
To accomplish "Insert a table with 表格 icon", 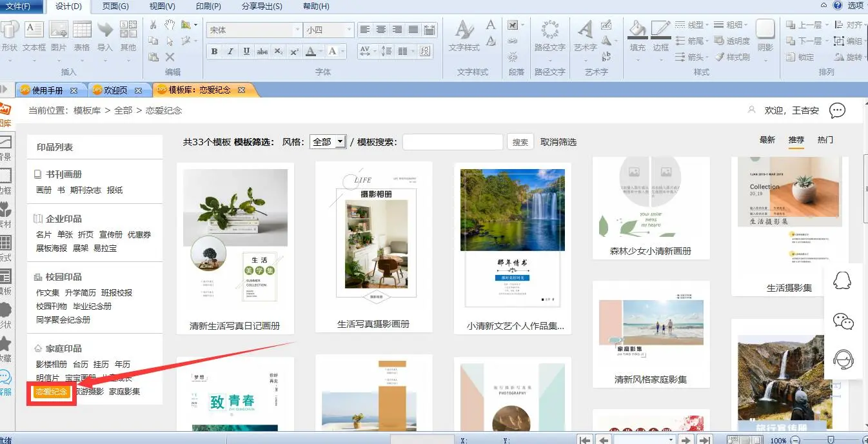I will [x=82, y=35].
